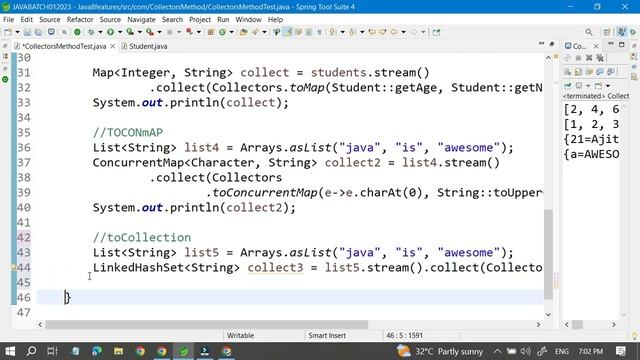
Task: Click the Open Type folder icon
Action: click(243, 32)
